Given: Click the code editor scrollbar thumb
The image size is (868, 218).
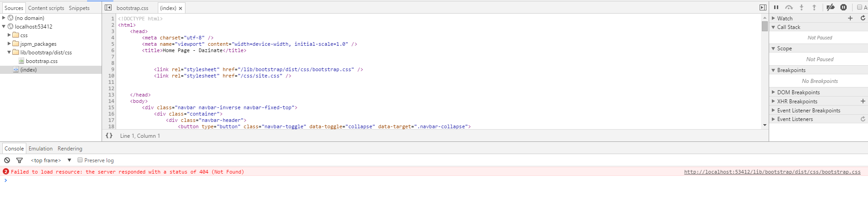Looking at the screenshot, I should (765, 26).
